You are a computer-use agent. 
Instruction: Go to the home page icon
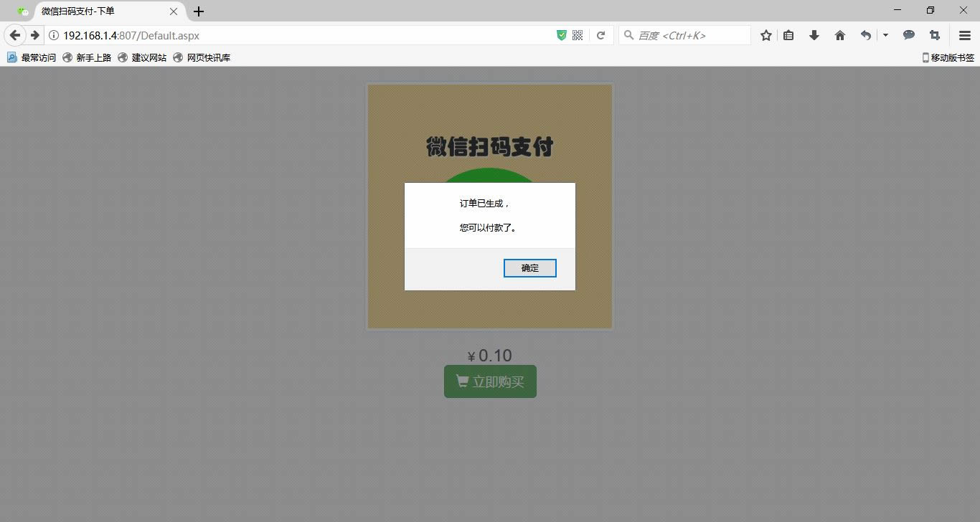click(840, 35)
